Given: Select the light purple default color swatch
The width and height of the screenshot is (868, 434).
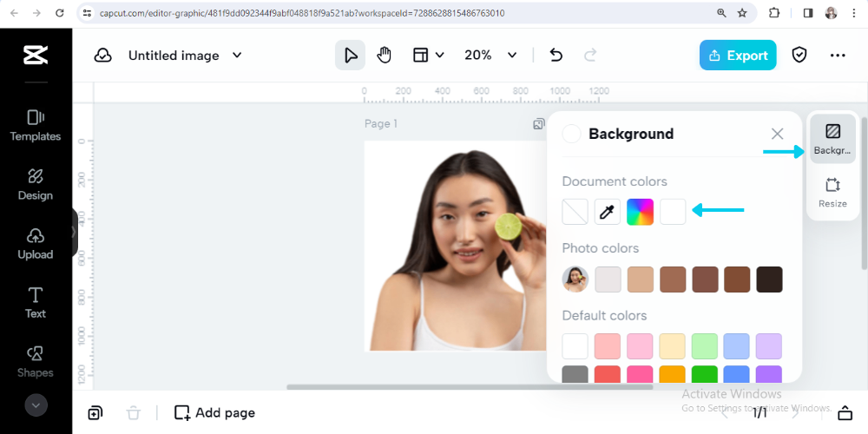Looking at the screenshot, I should pyautogui.click(x=769, y=346).
